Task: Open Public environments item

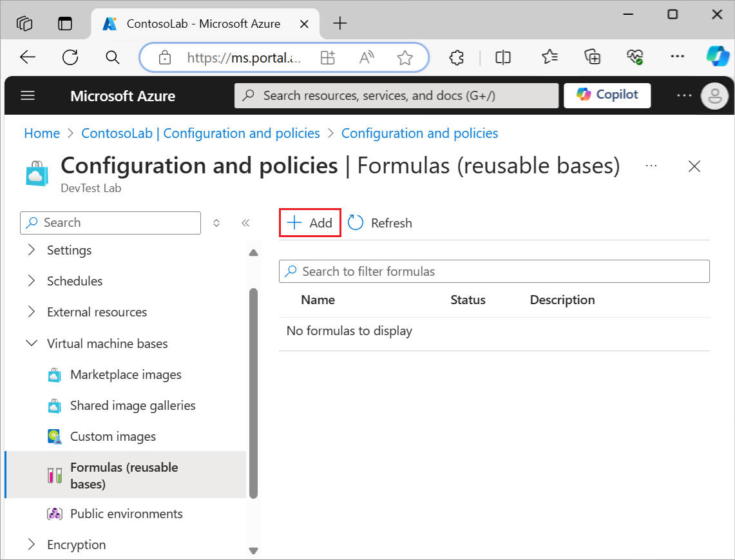Action: pyautogui.click(x=126, y=514)
